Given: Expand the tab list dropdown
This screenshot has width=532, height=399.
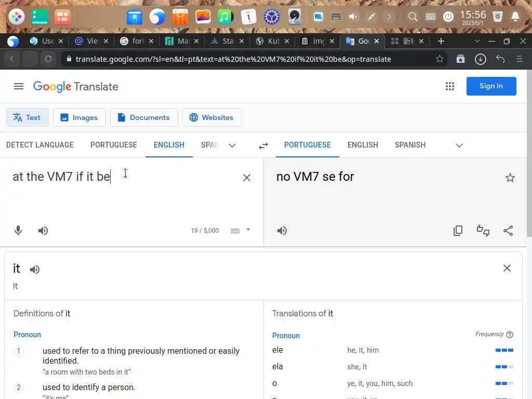Looking at the screenshot, I should [x=477, y=41].
